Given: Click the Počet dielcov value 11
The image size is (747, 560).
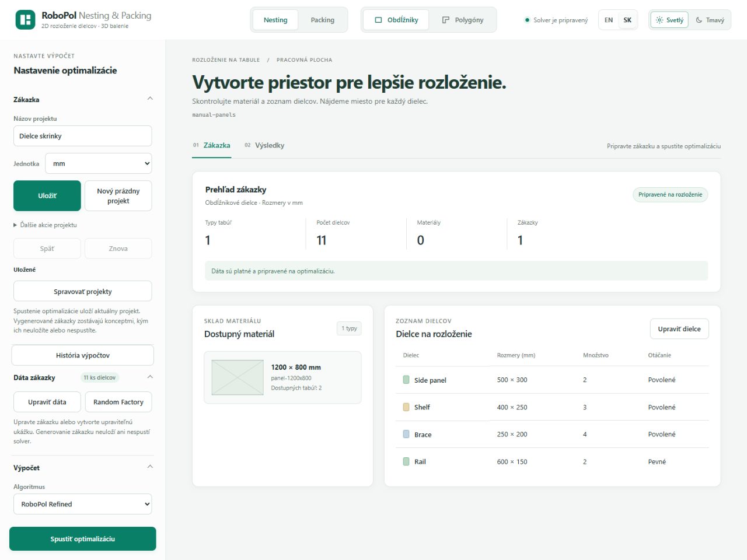Looking at the screenshot, I should pos(322,240).
